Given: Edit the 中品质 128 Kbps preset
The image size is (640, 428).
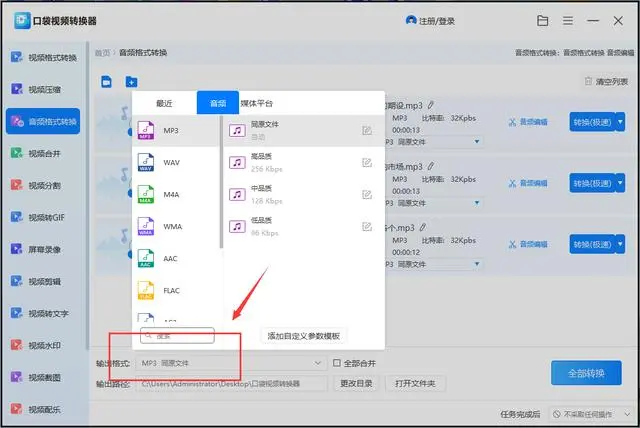Looking at the screenshot, I should coord(367,195).
